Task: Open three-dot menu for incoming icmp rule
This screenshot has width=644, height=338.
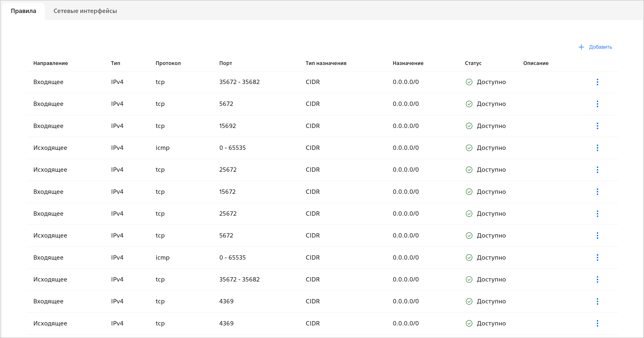Action: click(597, 257)
